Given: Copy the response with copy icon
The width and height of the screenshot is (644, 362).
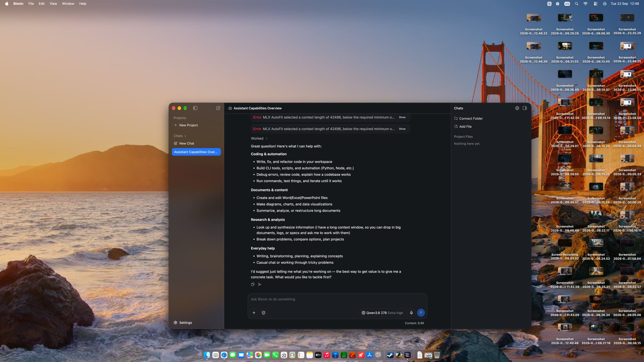Looking at the screenshot, I should click(253, 284).
